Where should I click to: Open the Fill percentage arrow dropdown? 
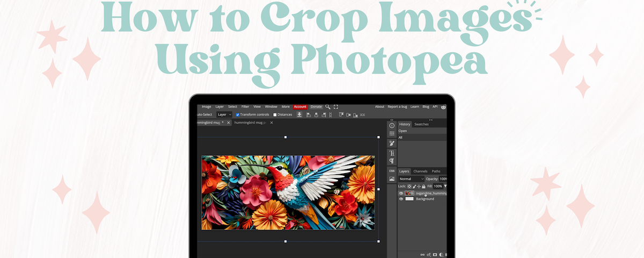[445, 187]
